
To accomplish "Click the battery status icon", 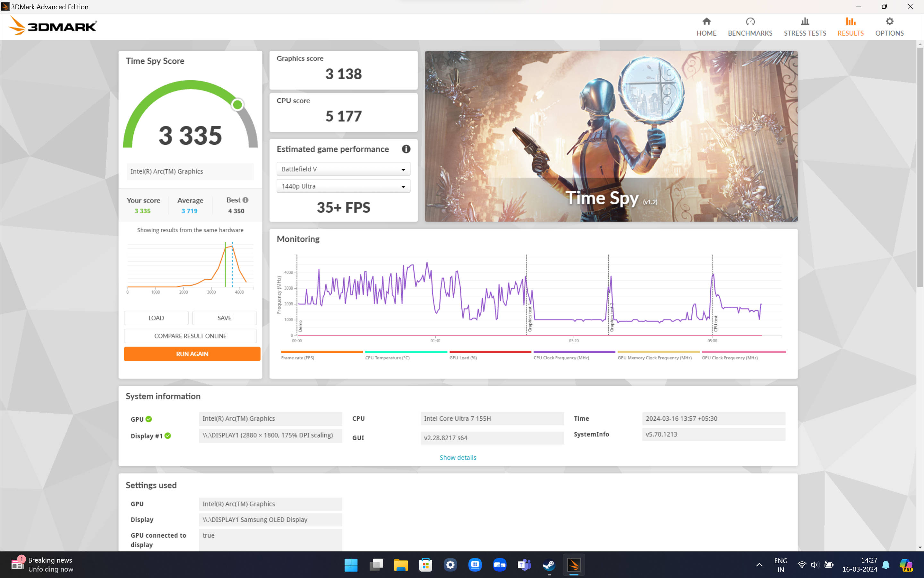I will tap(828, 565).
